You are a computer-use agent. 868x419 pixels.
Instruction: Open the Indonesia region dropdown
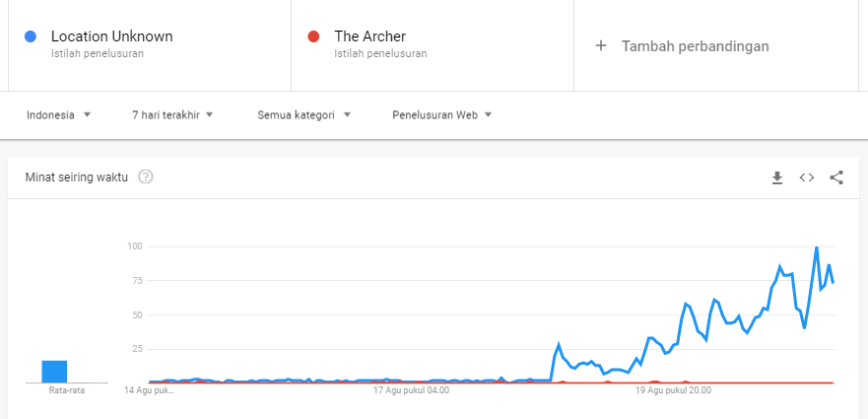[59, 114]
